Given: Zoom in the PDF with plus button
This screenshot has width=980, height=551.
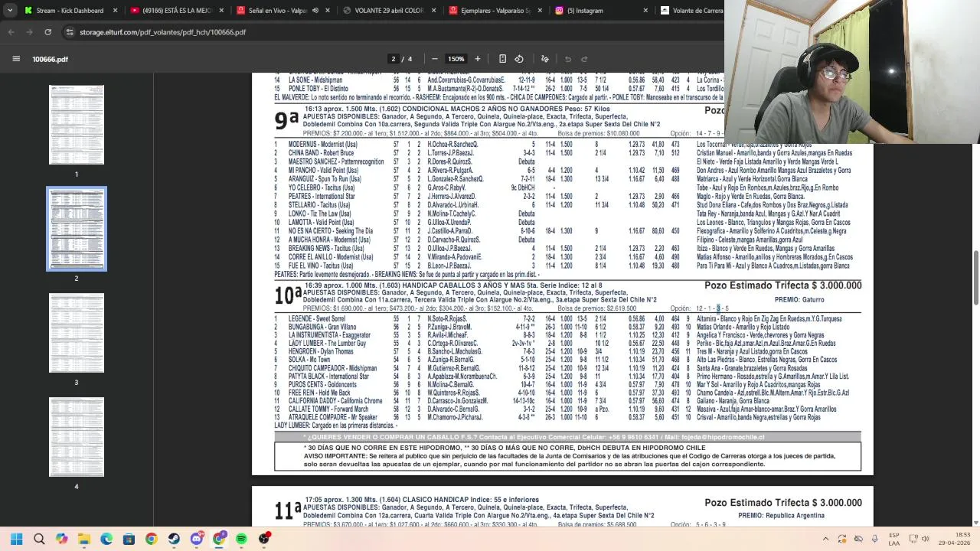Looking at the screenshot, I should pos(478,59).
